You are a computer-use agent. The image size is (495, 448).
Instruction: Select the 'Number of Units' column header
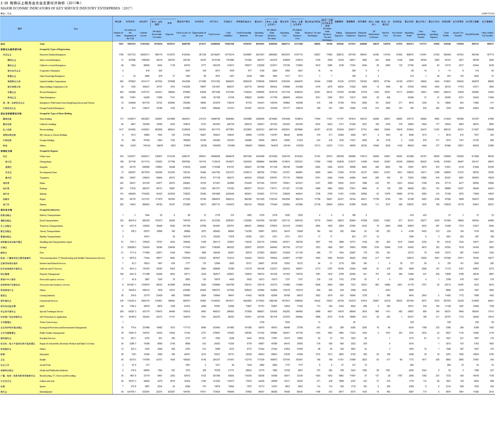point(118,34)
